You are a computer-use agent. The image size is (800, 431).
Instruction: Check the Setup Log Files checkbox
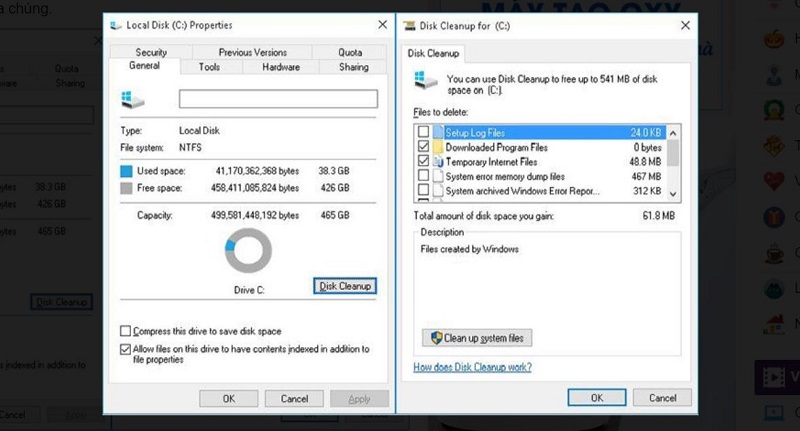(423, 132)
